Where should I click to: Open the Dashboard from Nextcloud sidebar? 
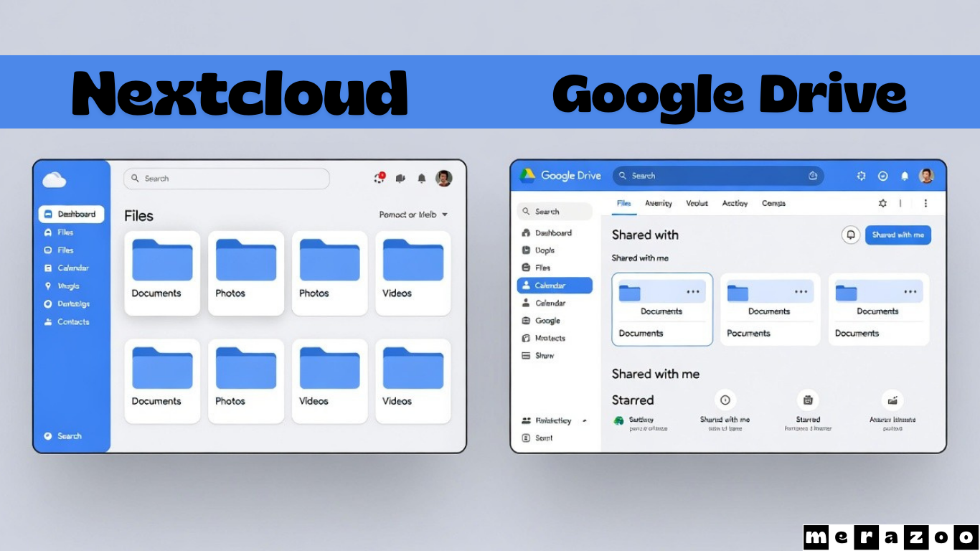[x=72, y=213]
